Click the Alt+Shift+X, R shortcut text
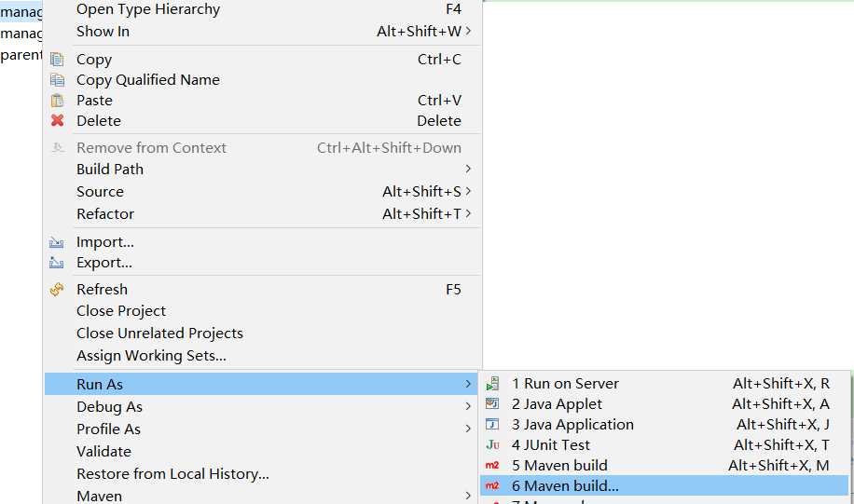 781,384
